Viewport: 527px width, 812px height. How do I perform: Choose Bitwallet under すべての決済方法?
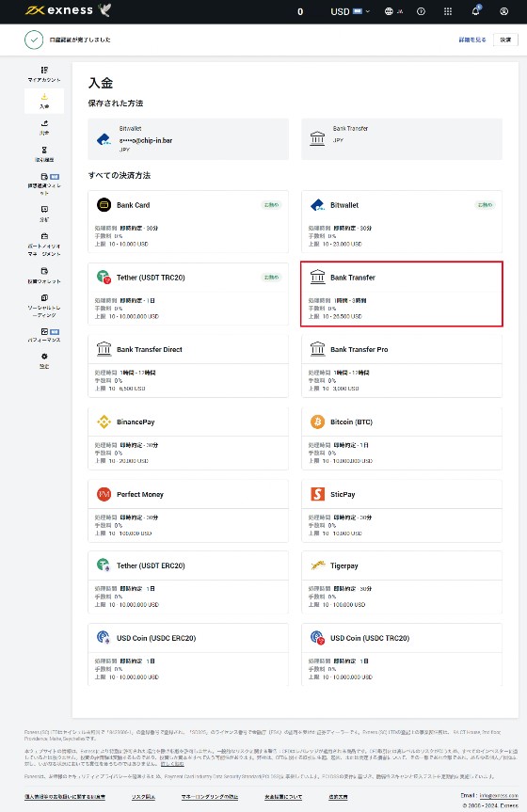(x=402, y=222)
